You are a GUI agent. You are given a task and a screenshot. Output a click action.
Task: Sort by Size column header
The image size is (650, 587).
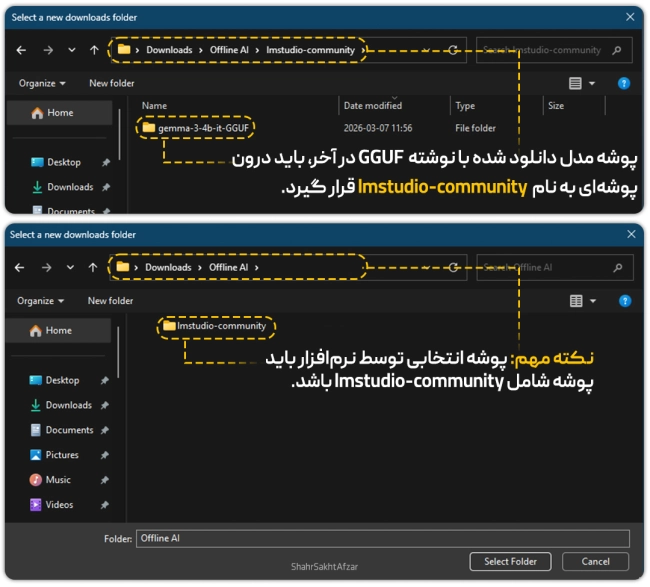[x=555, y=106]
